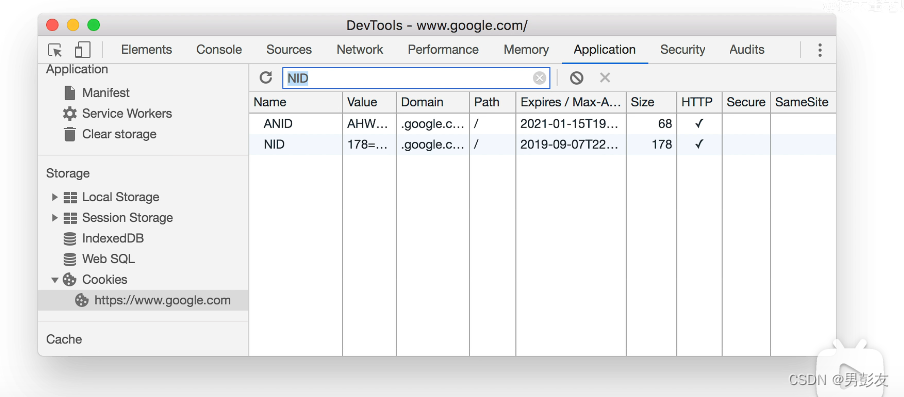Click the HTTP checkmark in NID row
Image resolution: width=904 pixels, height=397 pixels.
point(699,144)
